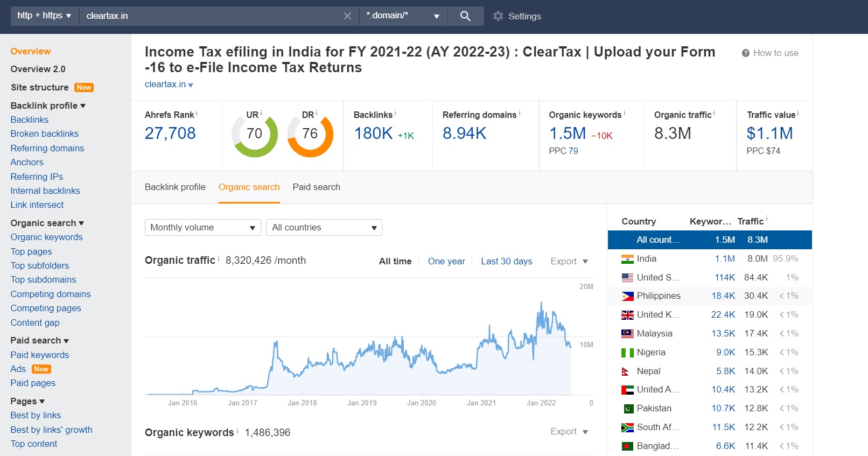Switch to the Paid search tab
The width and height of the screenshot is (868, 456).
(x=317, y=187)
